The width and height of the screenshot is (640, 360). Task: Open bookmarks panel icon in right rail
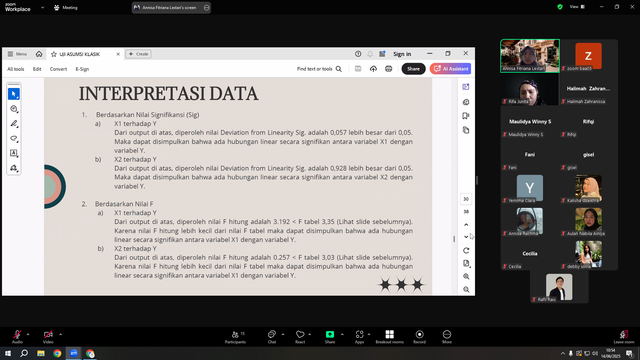466,116
